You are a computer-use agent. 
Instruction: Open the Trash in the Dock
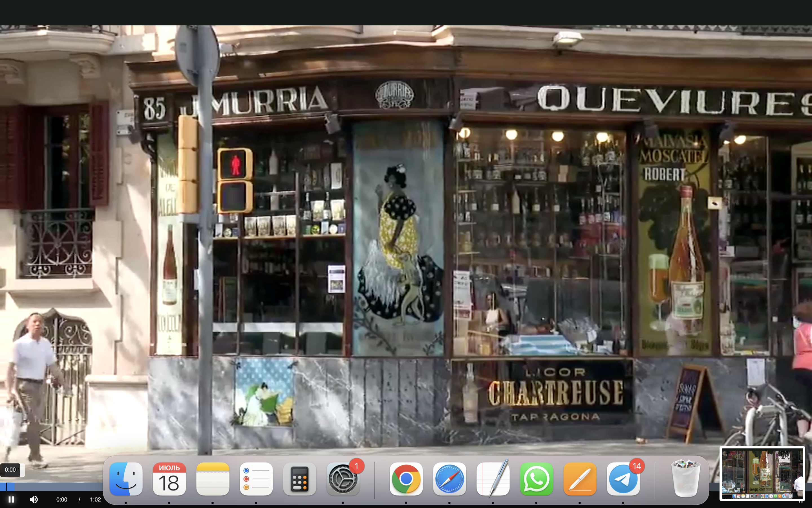[685, 479]
